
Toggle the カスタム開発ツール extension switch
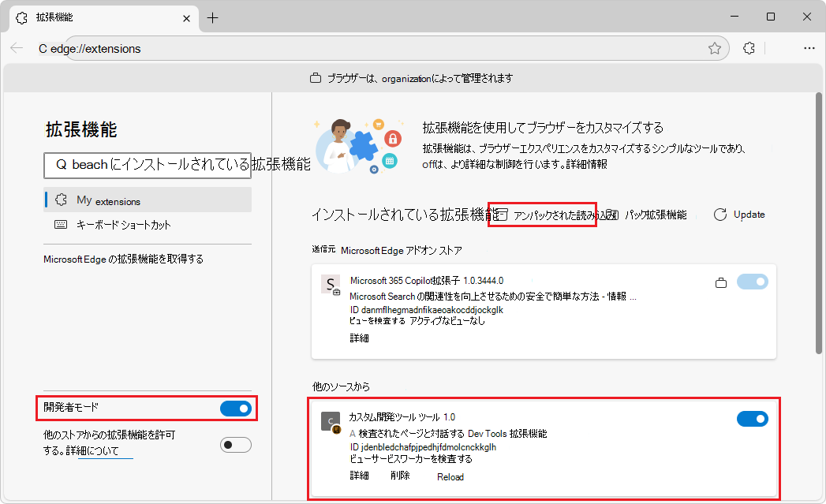[753, 419]
